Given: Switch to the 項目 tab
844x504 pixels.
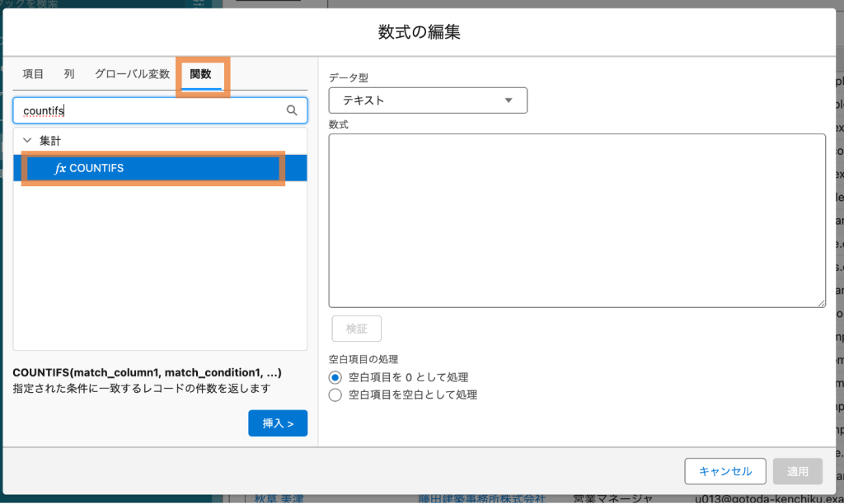Looking at the screenshot, I should (33, 74).
